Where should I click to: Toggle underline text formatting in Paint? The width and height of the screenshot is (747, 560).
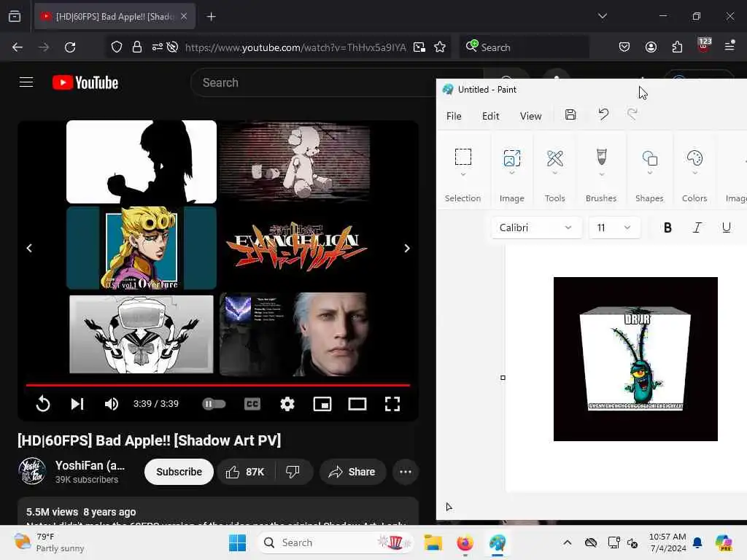726,227
